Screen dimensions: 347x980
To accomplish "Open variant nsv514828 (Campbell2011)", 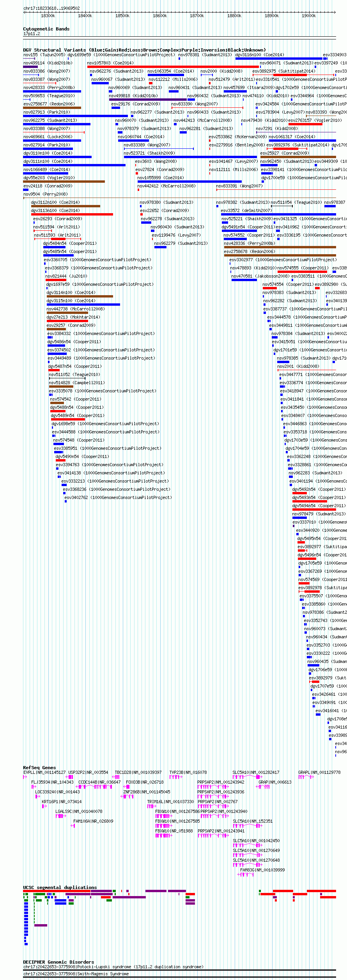I will pos(77,383).
